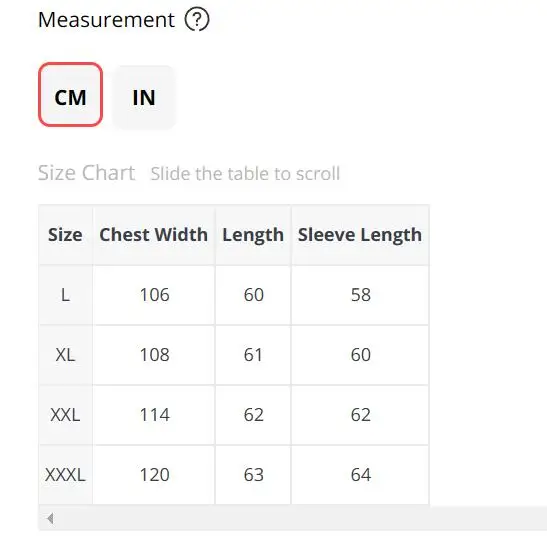This screenshot has height=539, width=547.
Task: Select the L size row label
Action: (65, 295)
